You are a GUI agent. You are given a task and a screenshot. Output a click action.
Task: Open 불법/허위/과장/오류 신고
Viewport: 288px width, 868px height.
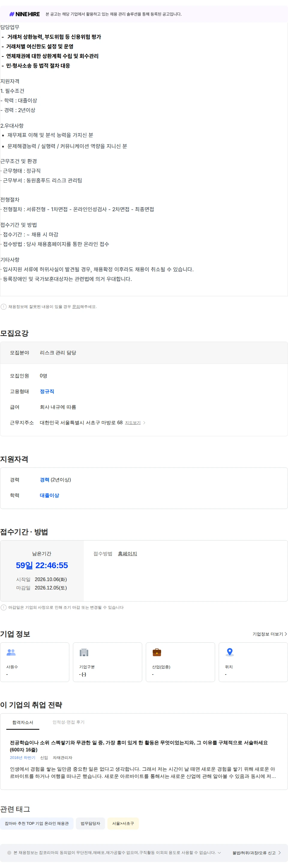(256, 853)
